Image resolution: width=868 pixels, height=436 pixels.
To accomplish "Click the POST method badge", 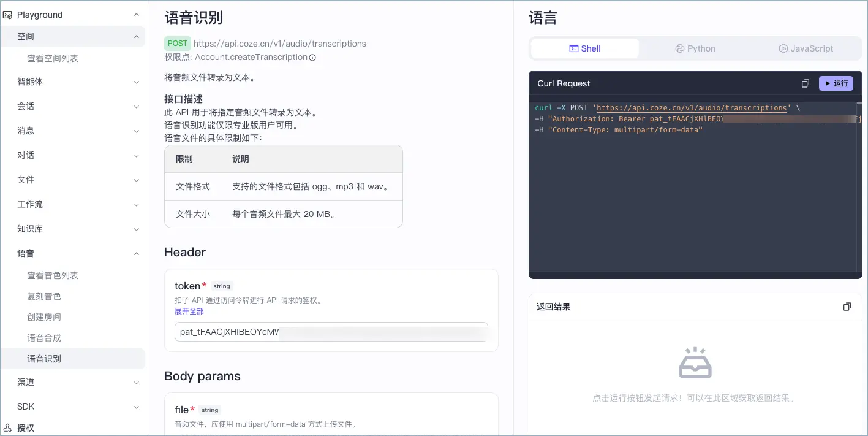I will [178, 44].
